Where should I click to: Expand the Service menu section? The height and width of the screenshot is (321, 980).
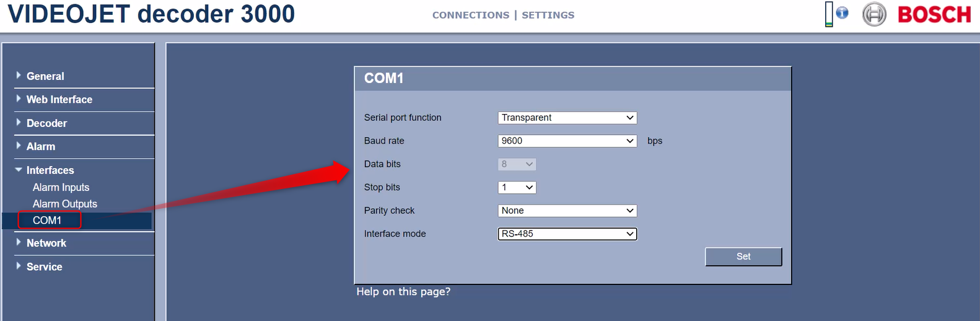pyautogui.click(x=44, y=267)
